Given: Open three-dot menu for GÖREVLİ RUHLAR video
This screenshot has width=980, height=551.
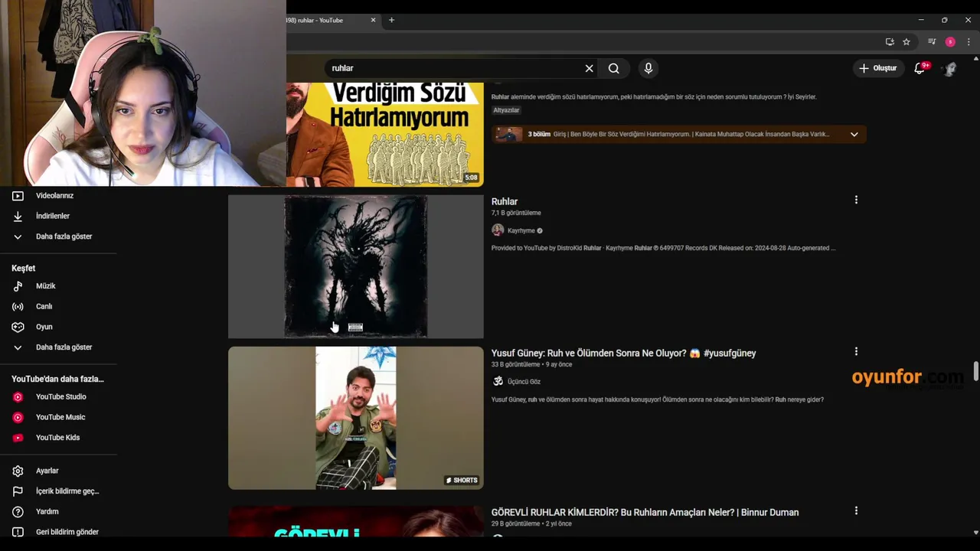Looking at the screenshot, I should click(x=856, y=510).
